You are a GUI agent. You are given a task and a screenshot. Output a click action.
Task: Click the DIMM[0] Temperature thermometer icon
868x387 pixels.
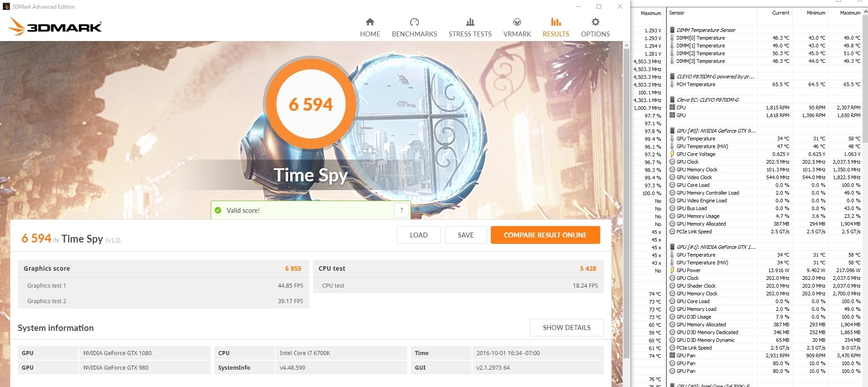pyautogui.click(x=672, y=38)
